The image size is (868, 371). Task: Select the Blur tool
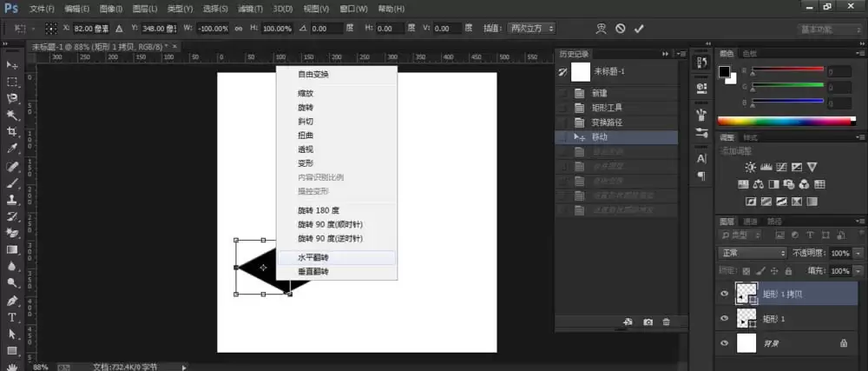(12, 267)
